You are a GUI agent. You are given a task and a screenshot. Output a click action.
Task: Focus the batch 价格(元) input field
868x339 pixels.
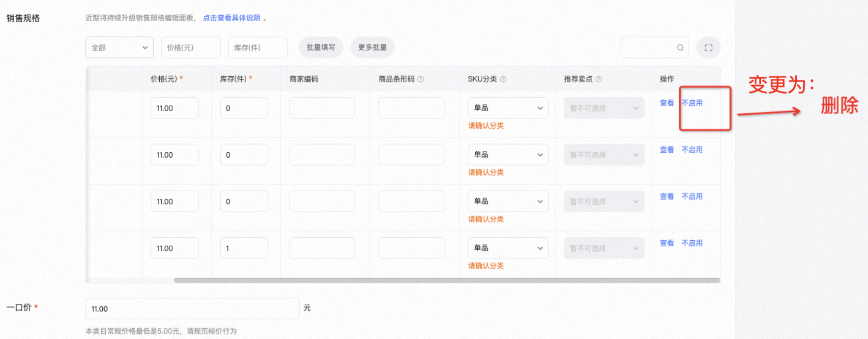(191, 48)
